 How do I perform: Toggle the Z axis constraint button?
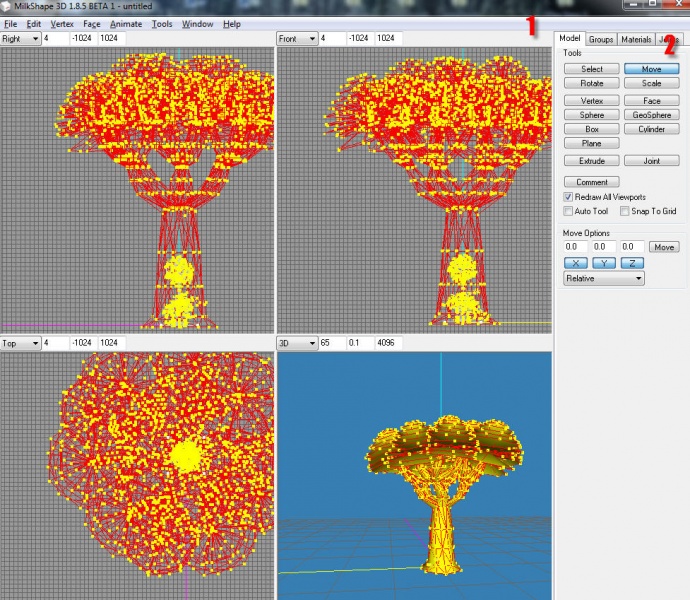tap(632, 263)
